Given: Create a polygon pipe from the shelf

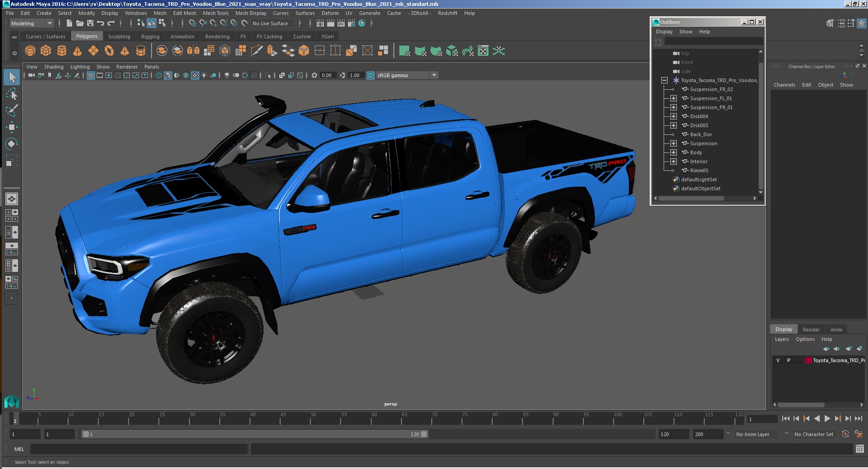Looking at the screenshot, I should click(x=141, y=51).
